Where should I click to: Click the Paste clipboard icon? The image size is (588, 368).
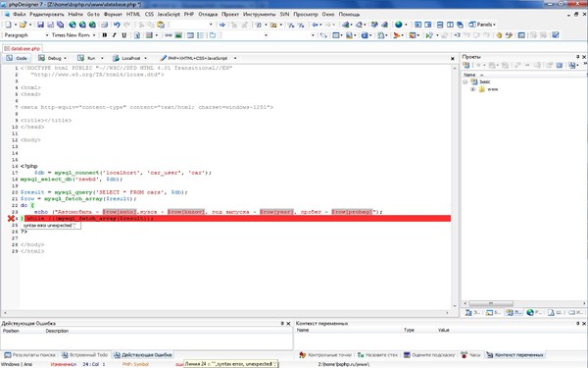[161, 25]
